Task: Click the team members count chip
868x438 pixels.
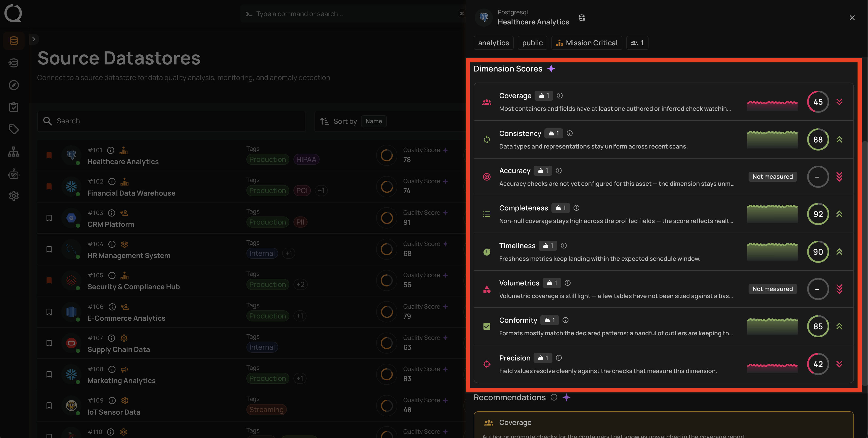Action: [x=637, y=43]
